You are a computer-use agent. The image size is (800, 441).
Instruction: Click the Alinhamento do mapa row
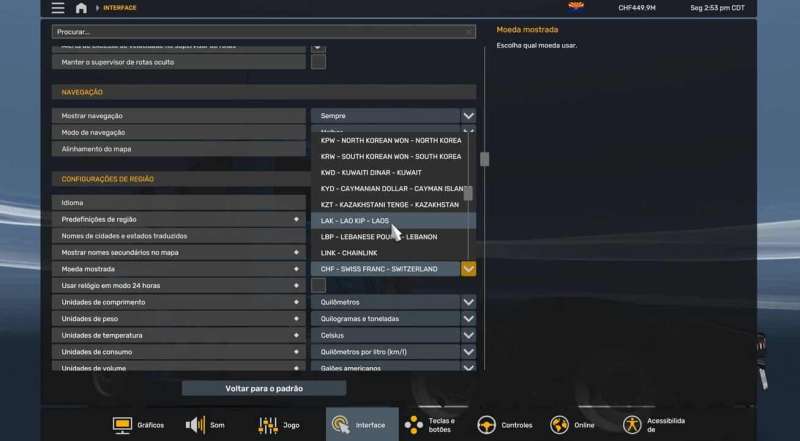179,149
